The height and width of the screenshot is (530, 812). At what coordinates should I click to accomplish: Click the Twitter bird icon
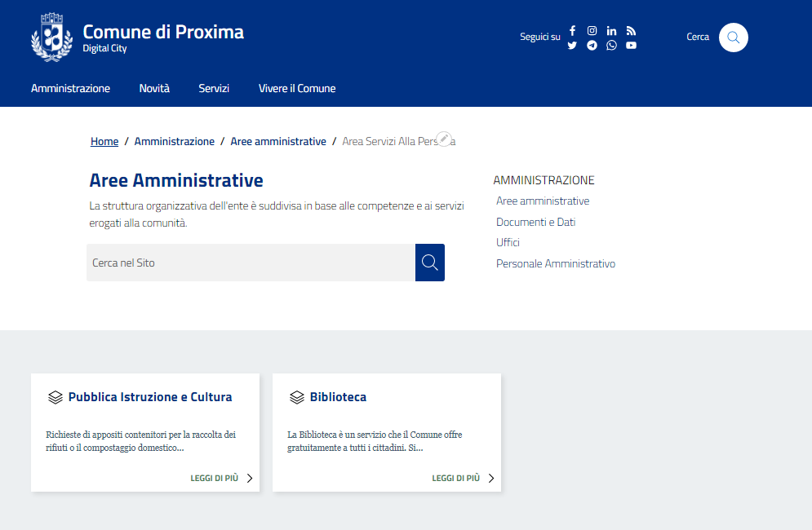click(572, 46)
